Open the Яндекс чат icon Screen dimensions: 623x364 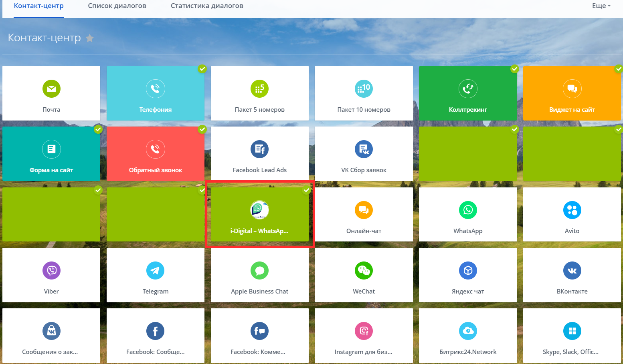(468, 270)
